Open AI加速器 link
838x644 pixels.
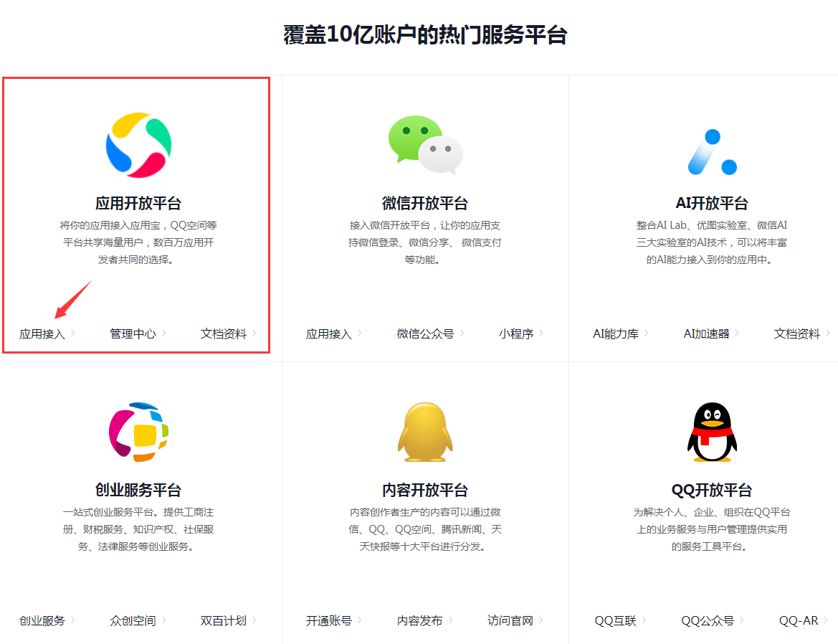[x=707, y=334]
